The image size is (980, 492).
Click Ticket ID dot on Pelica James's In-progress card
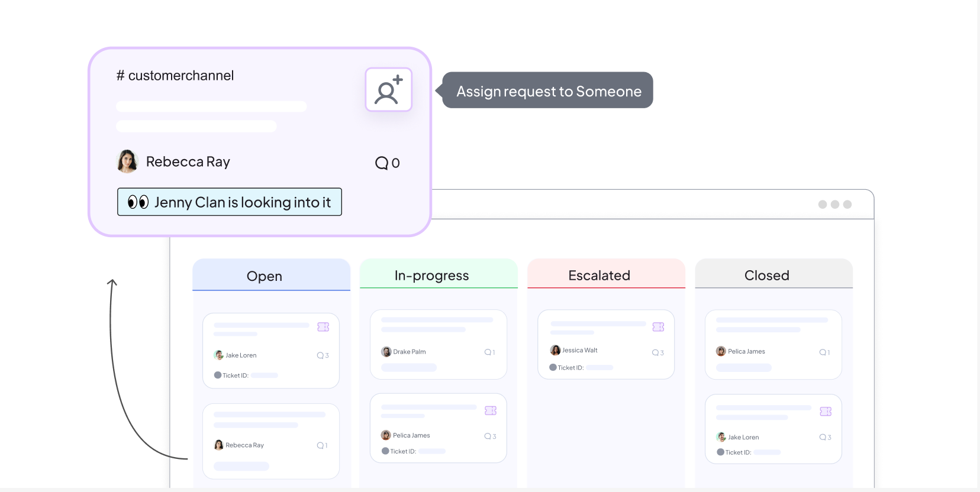pyautogui.click(x=385, y=451)
